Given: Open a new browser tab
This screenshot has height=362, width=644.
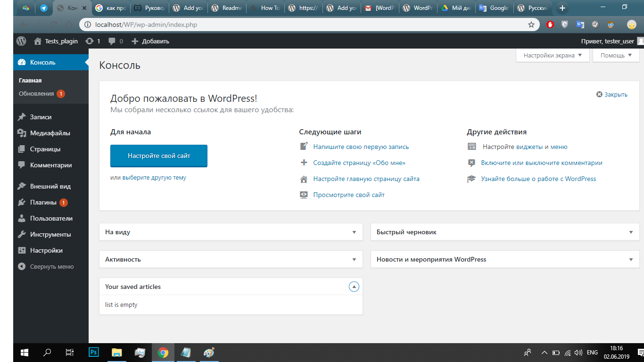Looking at the screenshot, I should (x=562, y=8).
